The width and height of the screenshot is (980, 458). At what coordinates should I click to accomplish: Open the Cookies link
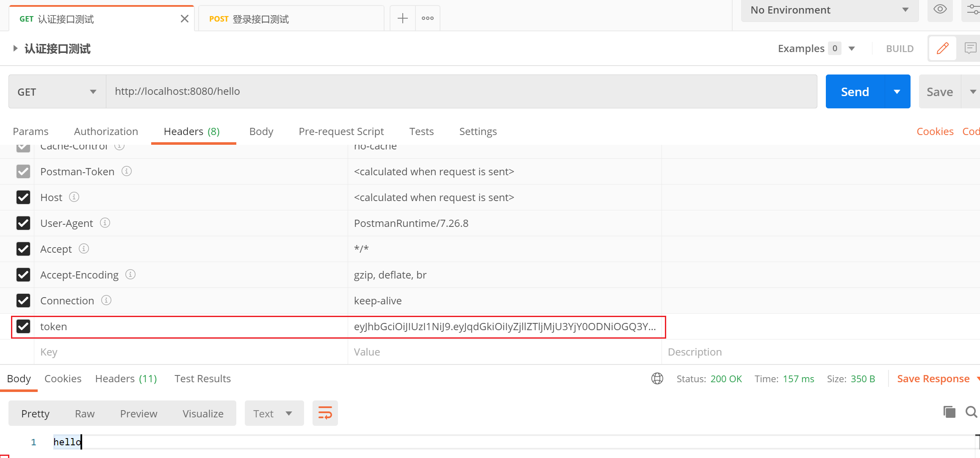(935, 131)
